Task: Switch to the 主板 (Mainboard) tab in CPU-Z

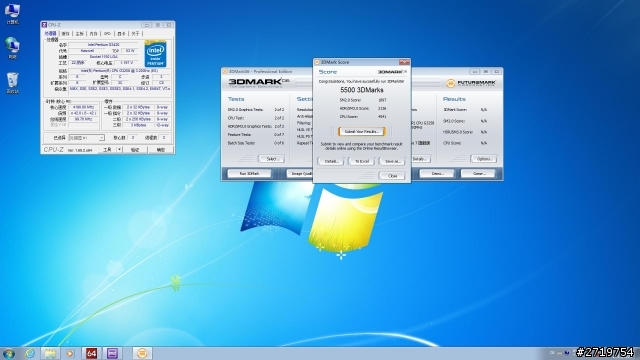Action: pos(80,33)
